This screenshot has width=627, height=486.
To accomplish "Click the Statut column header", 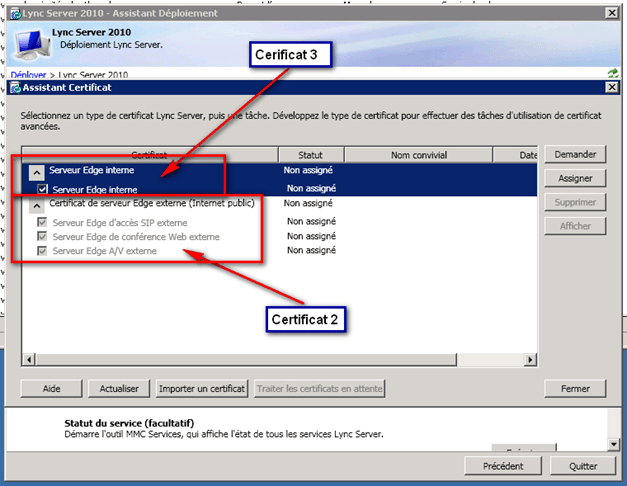I will [310, 155].
